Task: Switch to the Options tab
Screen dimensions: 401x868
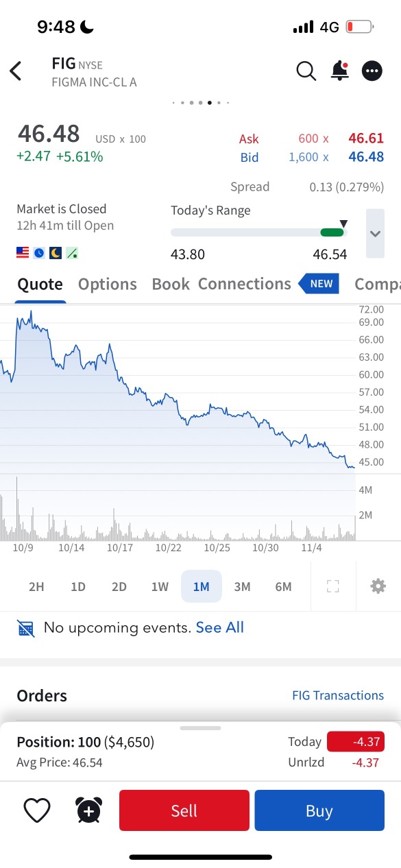Action: (x=107, y=283)
